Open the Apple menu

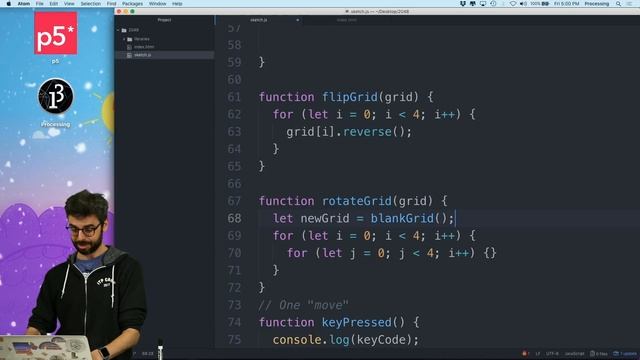(9, 4)
